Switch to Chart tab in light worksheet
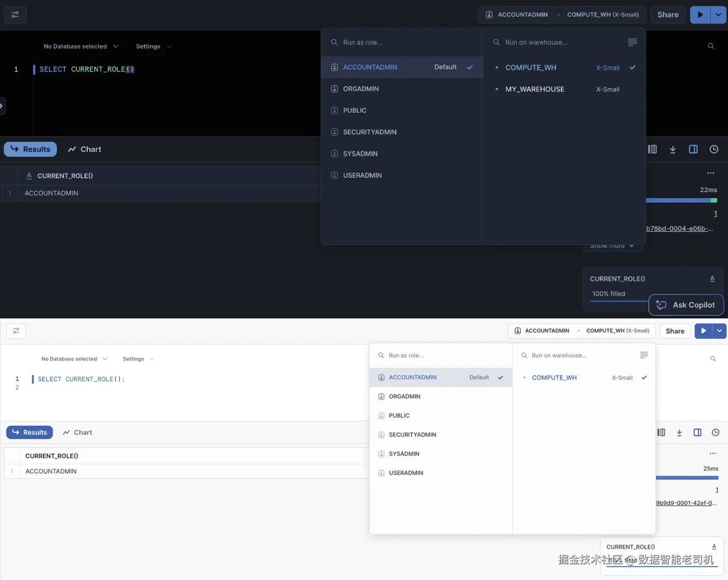Viewport: 728px width, 580px height. pyautogui.click(x=78, y=432)
